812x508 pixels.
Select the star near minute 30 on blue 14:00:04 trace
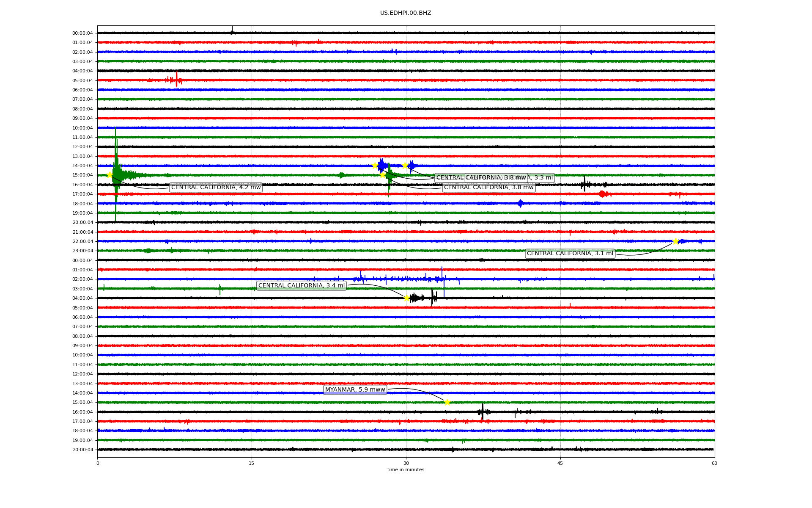pos(405,165)
